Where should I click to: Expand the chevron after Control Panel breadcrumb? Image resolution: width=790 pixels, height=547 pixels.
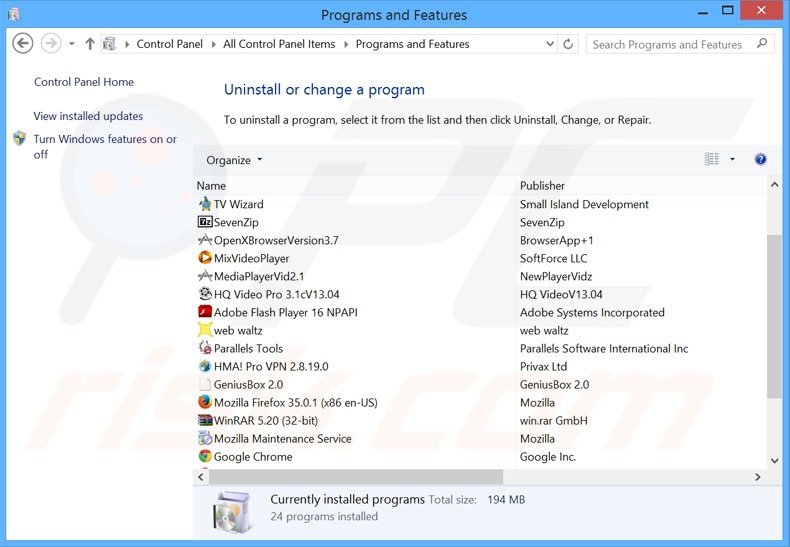pyautogui.click(x=213, y=44)
